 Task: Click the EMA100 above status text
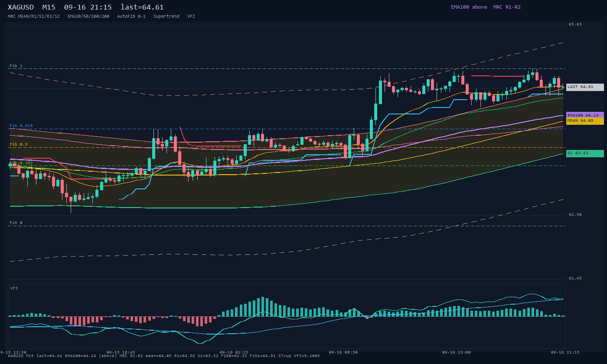(x=469, y=7)
